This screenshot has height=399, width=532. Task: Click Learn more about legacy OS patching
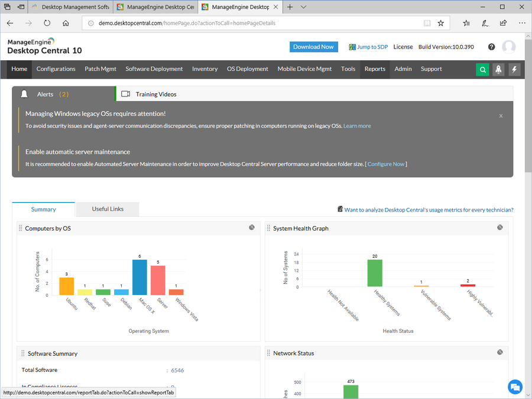click(357, 125)
